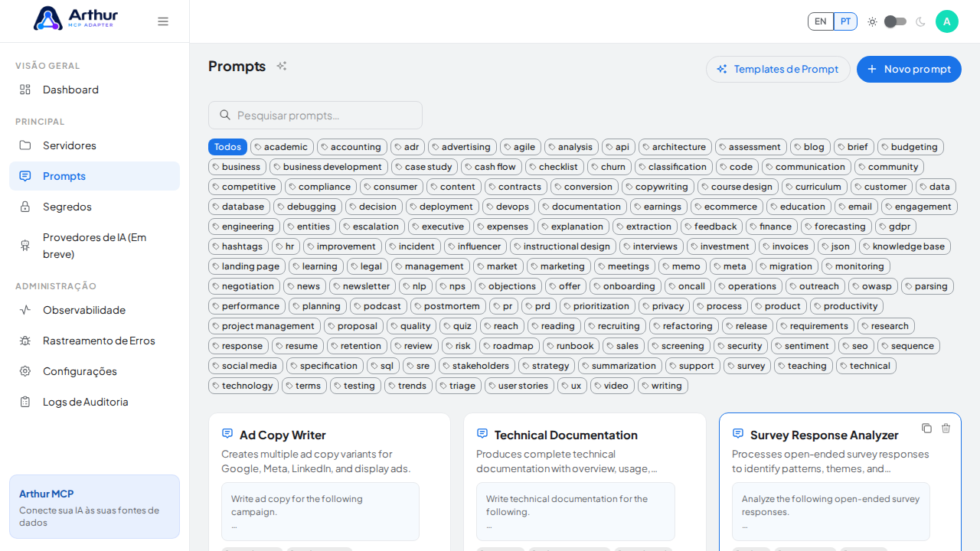Open the Ad Copy Writer prompt
This screenshot has width=980, height=551.
pos(283,435)
